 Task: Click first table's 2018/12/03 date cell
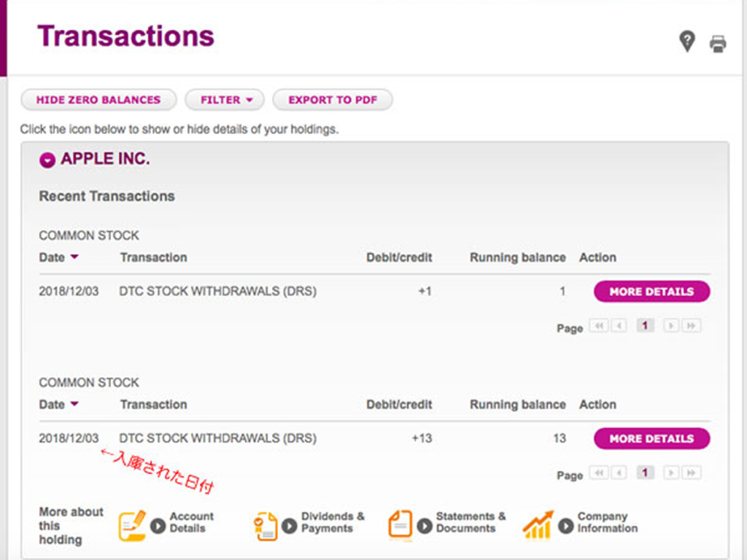coord(69,291)
